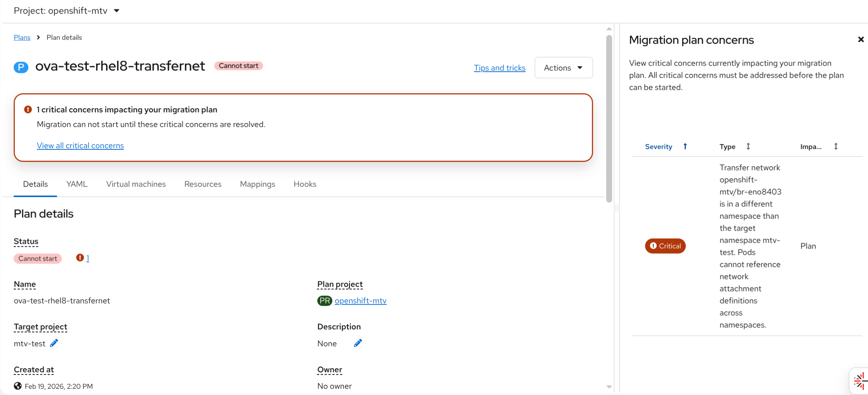The height and width of the screenshot is (395, 868).
Task: Close the Migration plan concerns panel
Action: (861, 40)
